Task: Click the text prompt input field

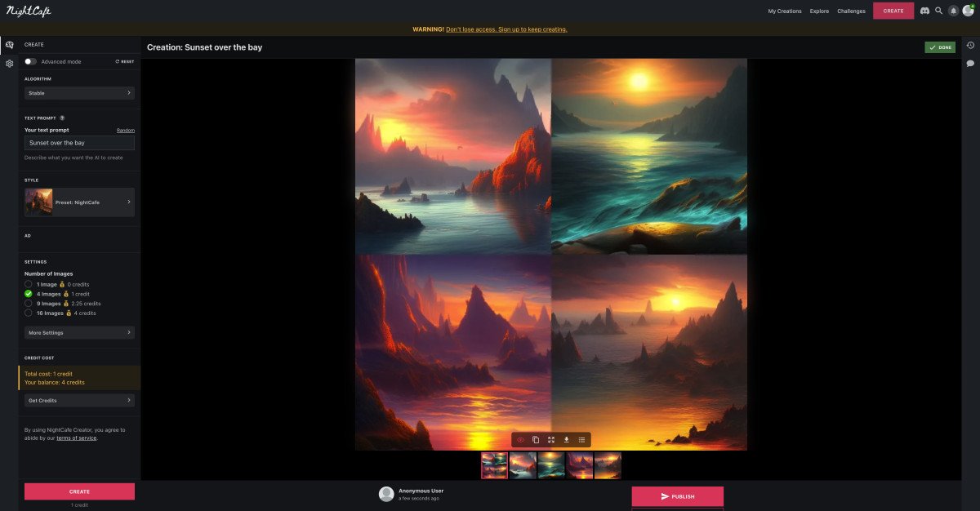Action: [x=79, y=143]
